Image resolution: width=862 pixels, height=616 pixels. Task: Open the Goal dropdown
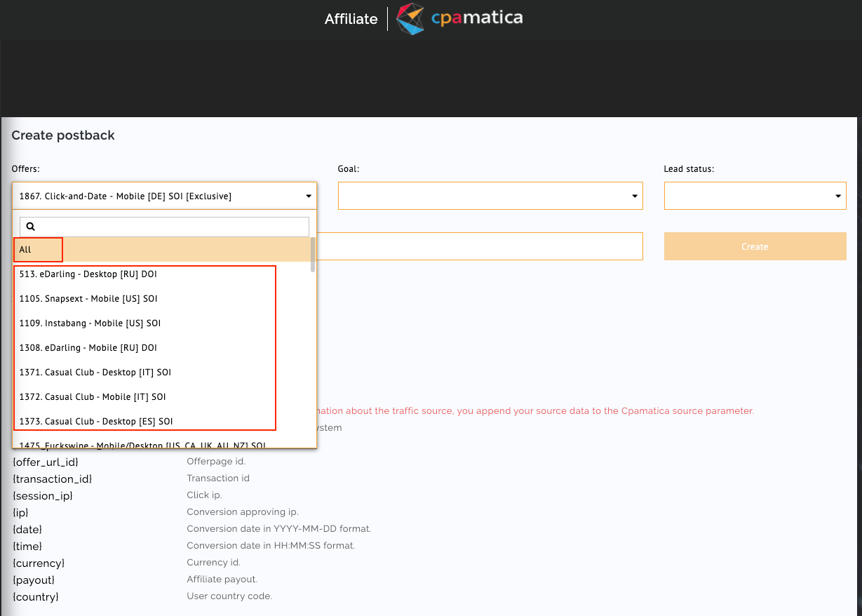click(490, 196)
